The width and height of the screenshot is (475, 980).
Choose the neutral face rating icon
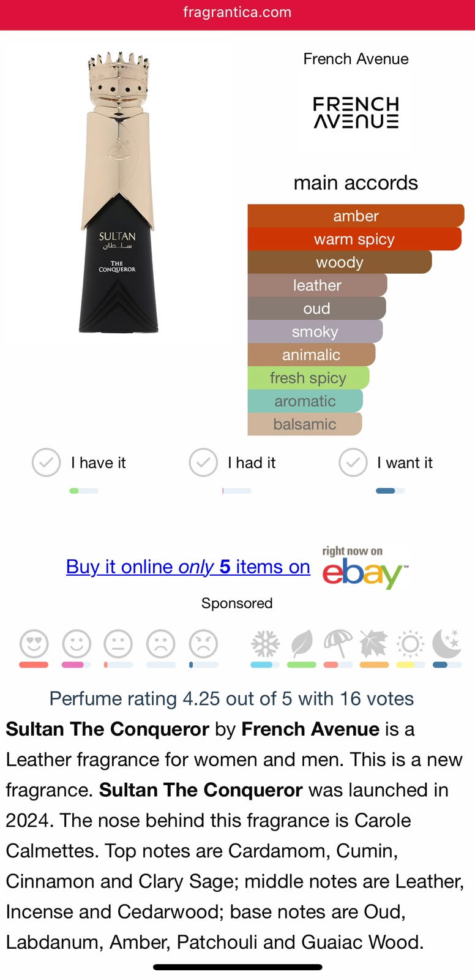point(118,644)
